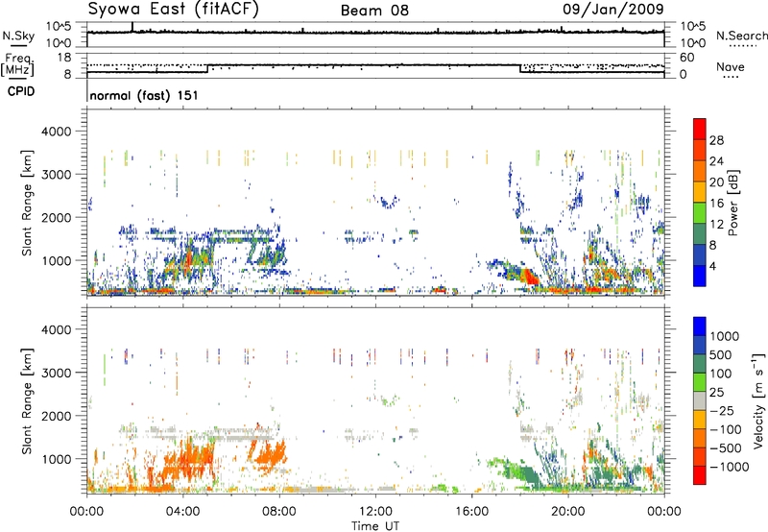768x532 pixels.
Task: Click the "normal (fast) 151" mode text
Action: pyautogui.click(x=144, y=95)
